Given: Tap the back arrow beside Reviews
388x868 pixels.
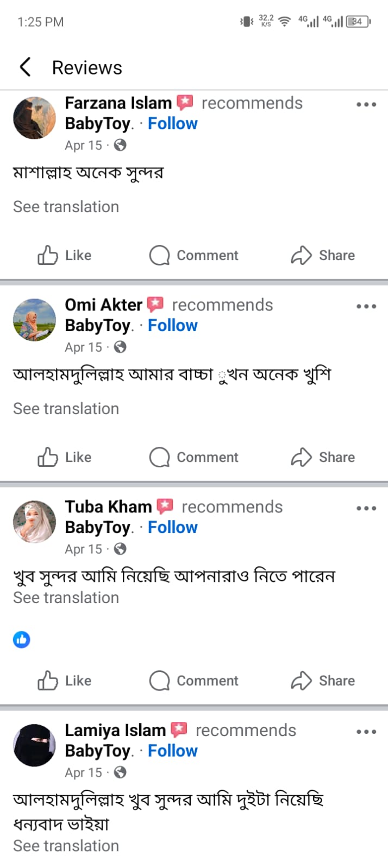Looking at the screenshot, I should click(25, 67).
